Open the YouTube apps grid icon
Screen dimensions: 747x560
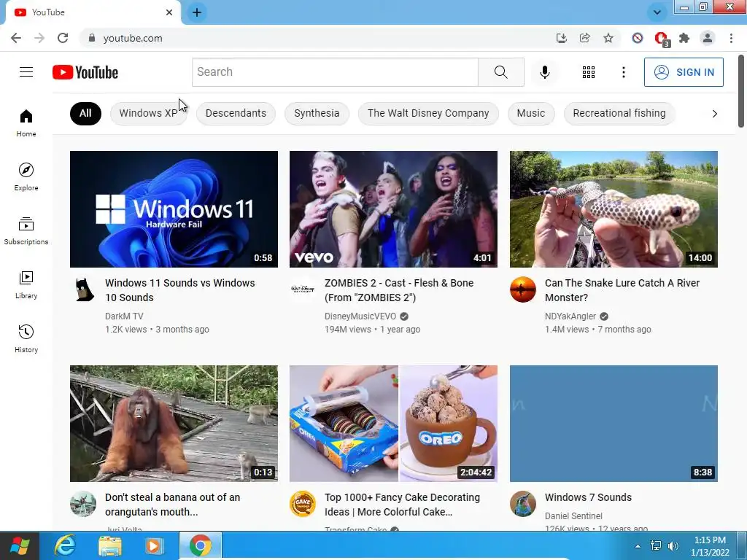589,72
